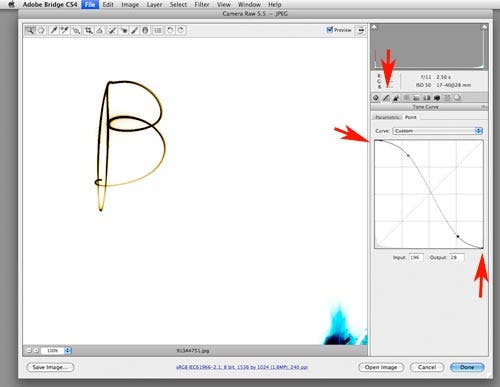Open Camera Raw preferences dialog icon

158,30
